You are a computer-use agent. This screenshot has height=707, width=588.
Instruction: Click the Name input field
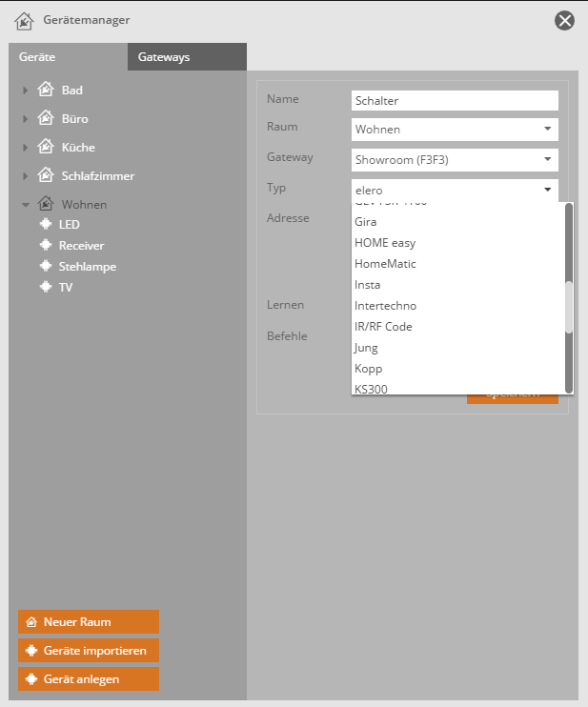point(454,100)
